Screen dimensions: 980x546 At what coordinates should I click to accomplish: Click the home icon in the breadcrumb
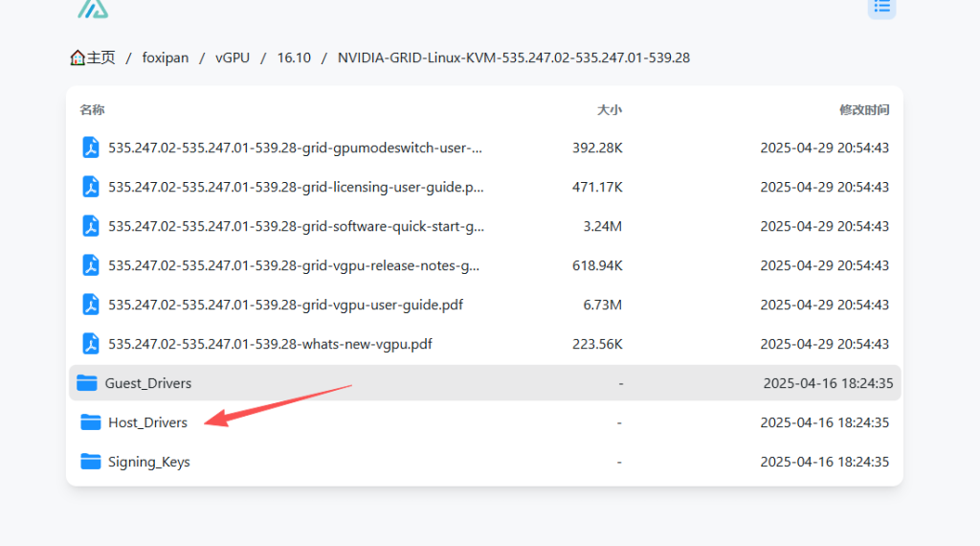78,57
